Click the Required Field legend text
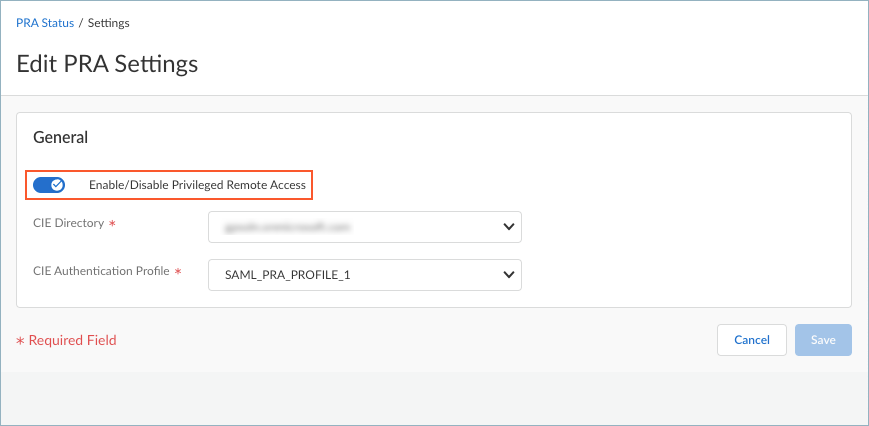Viewport: 869px width, 426px height. [x=72, y=341]
